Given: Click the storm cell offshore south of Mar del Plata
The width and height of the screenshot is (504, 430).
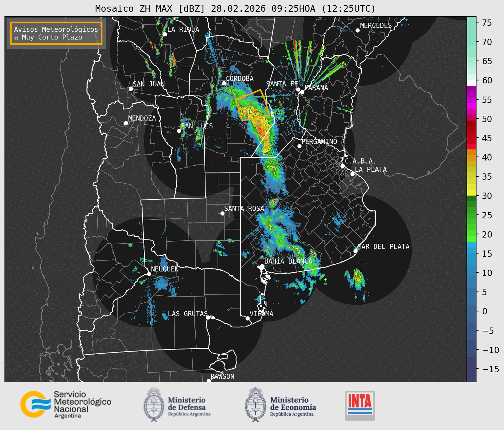Looking at the screenshot, I should coord(358,279).
